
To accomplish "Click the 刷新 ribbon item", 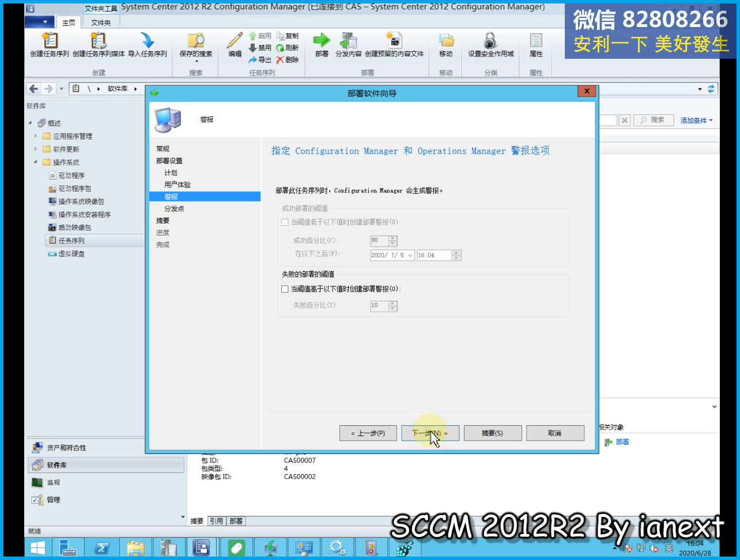I will pos(288,48).
